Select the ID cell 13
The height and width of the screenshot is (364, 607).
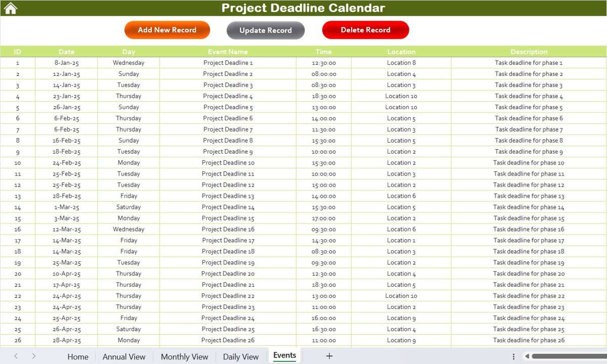(18, 196)
